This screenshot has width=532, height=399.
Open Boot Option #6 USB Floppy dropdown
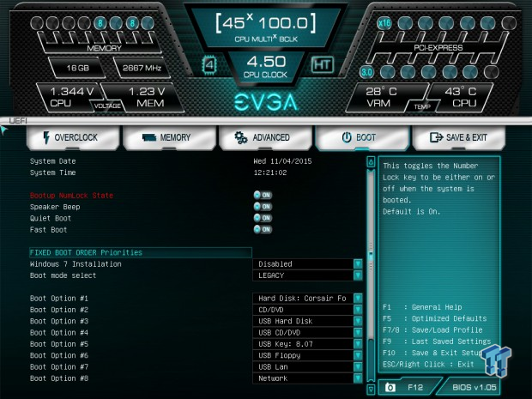[307, 355]
